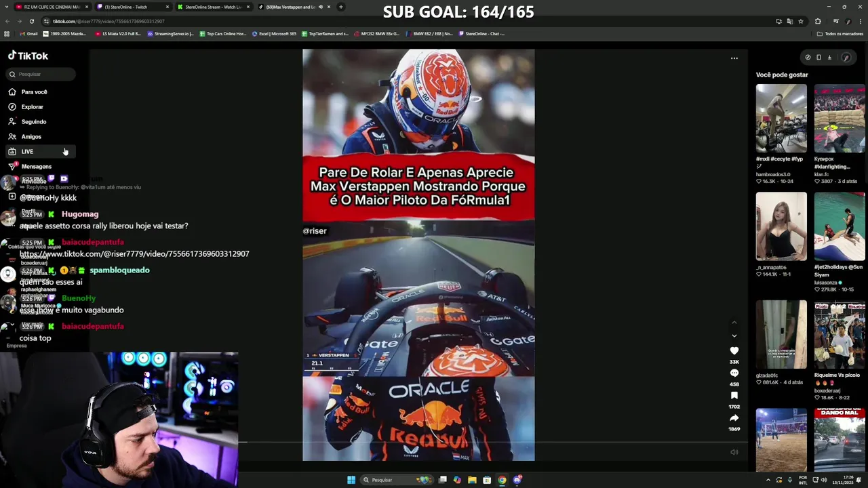Like the video with heart icon
Screen dimensions: 868x488
(x=734, y=350)
